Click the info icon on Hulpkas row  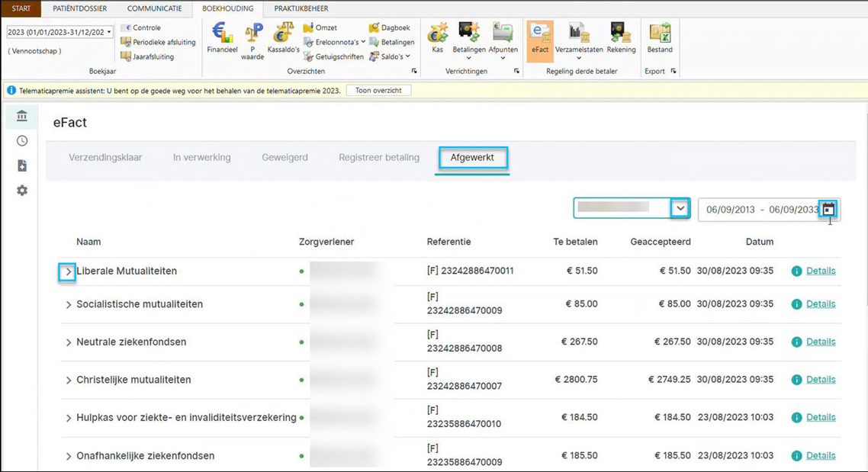(796, 418)
